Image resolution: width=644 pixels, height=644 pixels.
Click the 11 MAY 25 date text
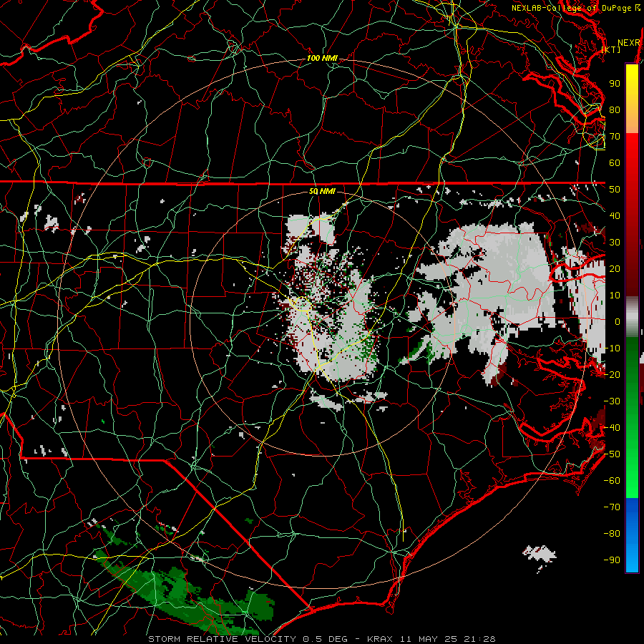[429, 639]
